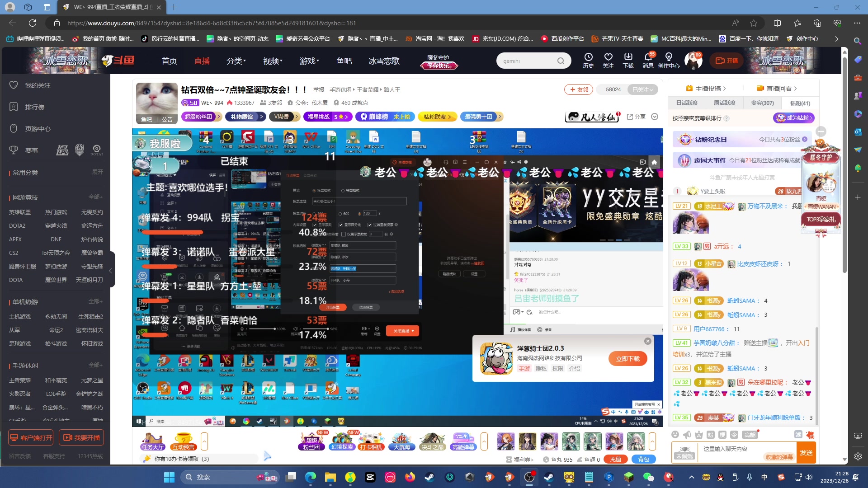The height and width of the screenshot is (488, 868).
Task: Open the 打卡相机 check-in camera icon
Action: [x=371, y=441]
